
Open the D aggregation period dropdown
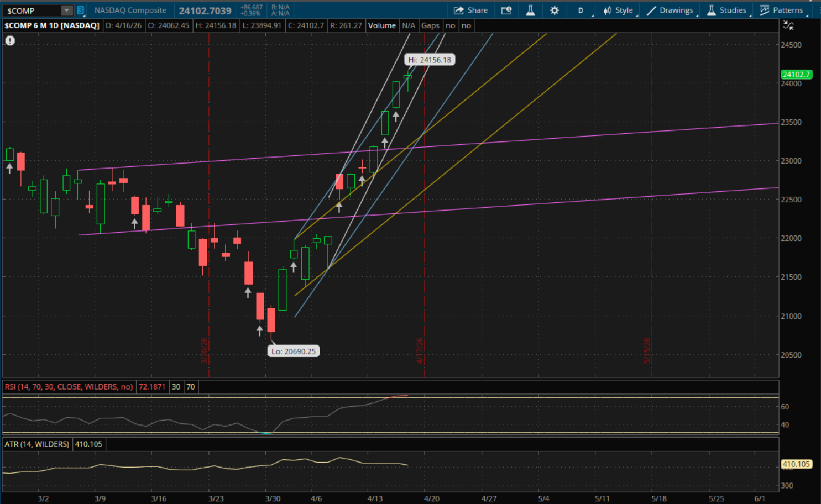pyautogui.click(x=581, y=11)
